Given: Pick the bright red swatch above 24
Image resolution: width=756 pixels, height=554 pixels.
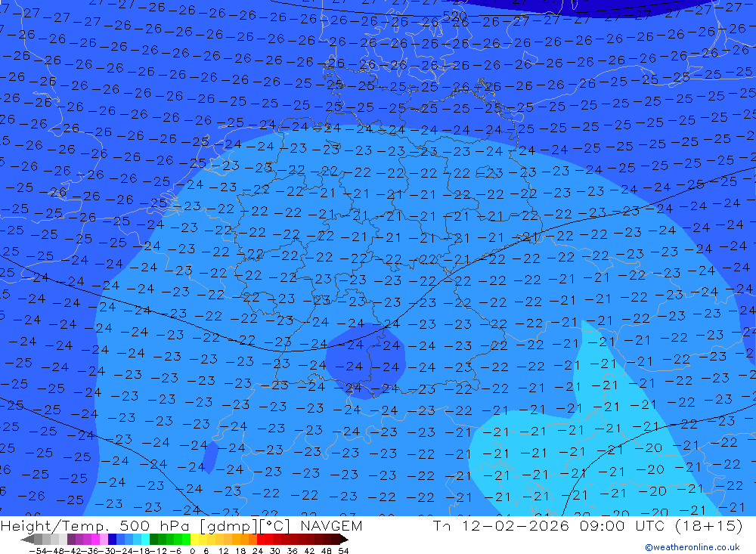Looking at the screenshot, I should pos(261,540).
